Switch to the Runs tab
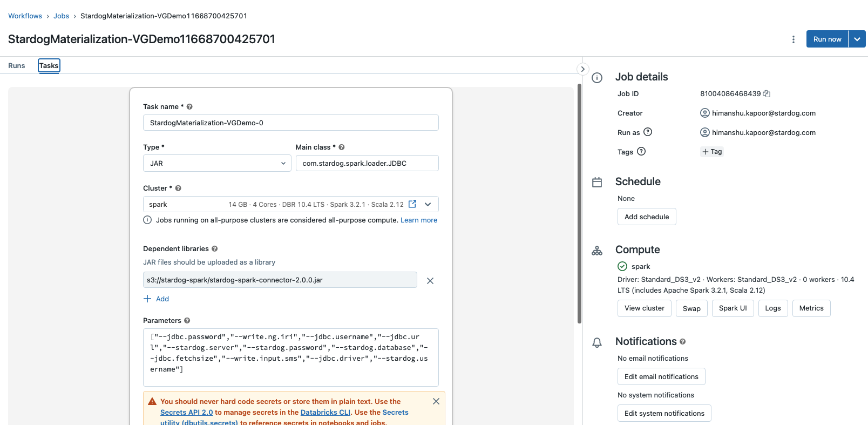 [17, 66]
